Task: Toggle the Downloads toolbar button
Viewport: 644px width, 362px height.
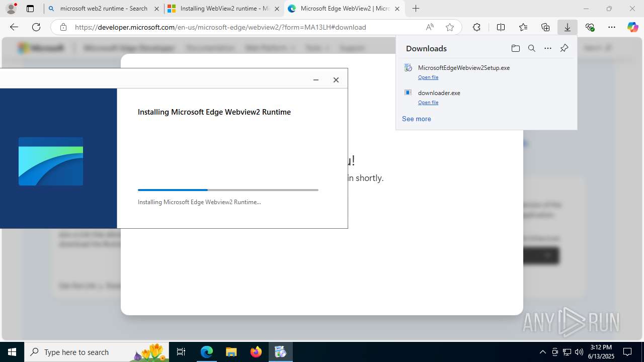Action: [x=568, y=27]
